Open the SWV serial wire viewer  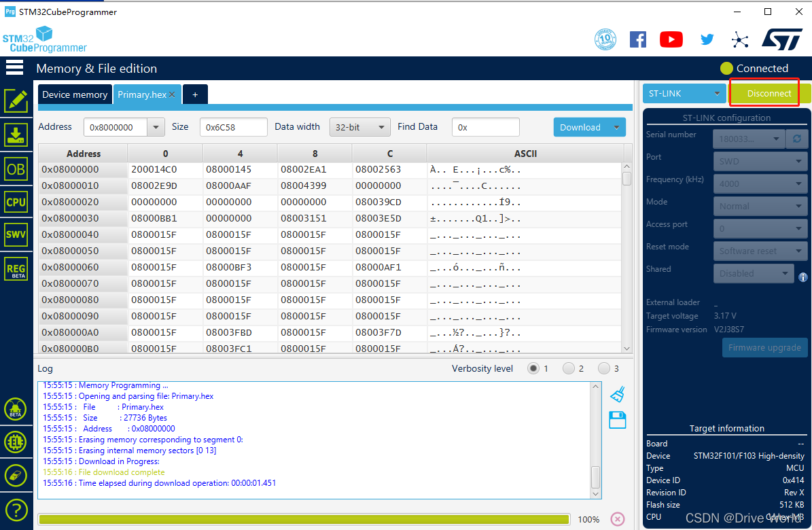(16, 234)
